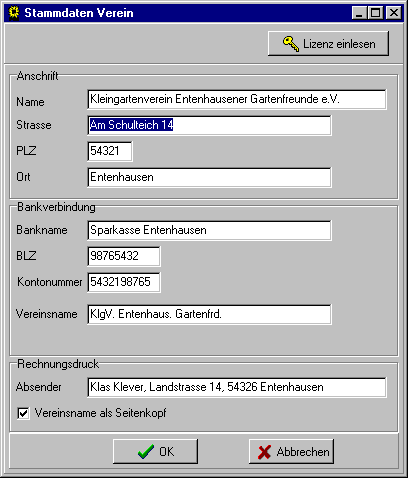Screen dimensions: 408x478
Task: Close the Stammdaten Verein dialog
Action: click(394, 13)
